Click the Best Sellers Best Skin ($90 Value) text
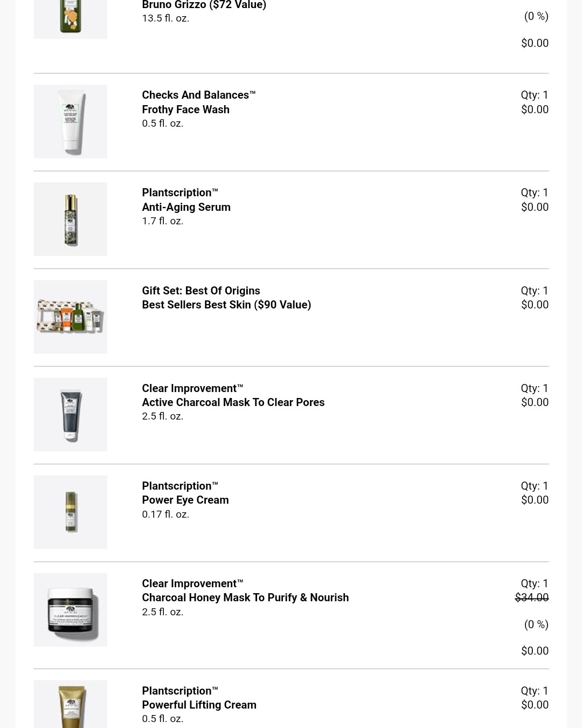The width and height of the screenshot is (582, 728). click(226, 305)
